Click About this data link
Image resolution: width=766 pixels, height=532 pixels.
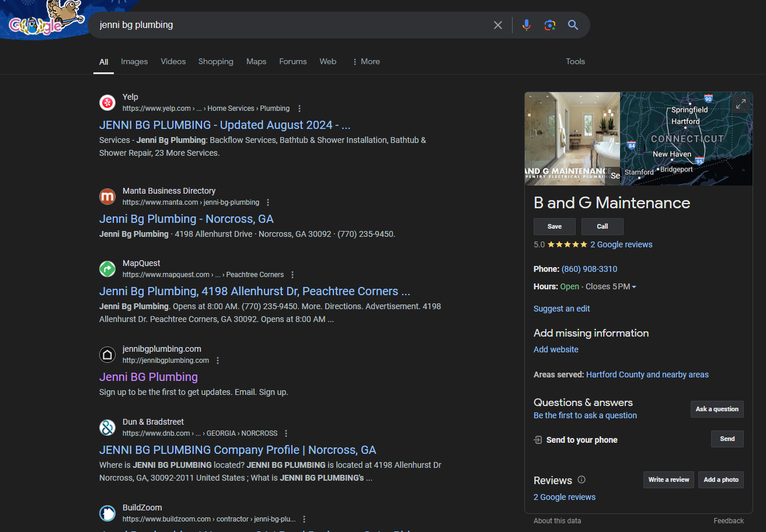[x=557, y=521]
